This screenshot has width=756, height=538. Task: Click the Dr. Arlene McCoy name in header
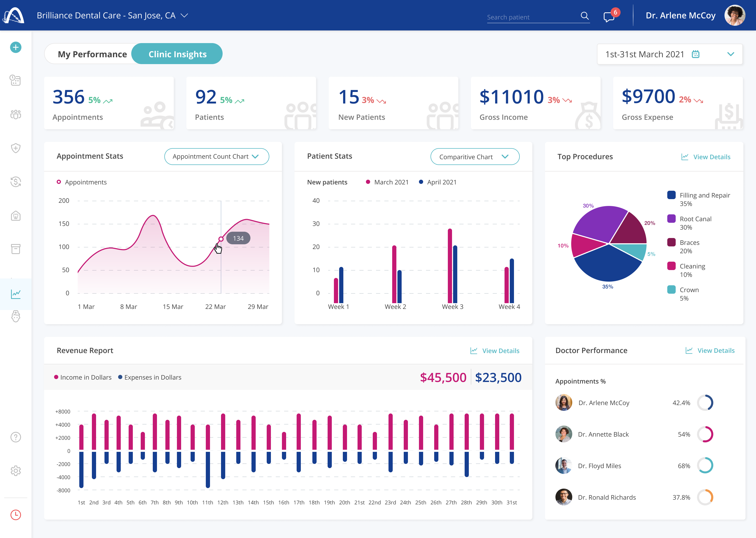(680, 15)
